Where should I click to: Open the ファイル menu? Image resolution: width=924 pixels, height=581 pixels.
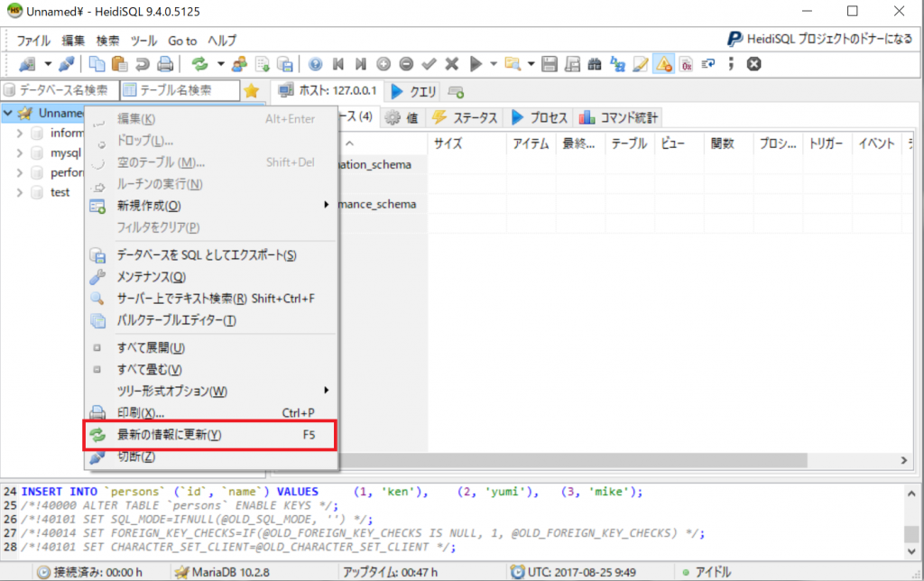33,41
